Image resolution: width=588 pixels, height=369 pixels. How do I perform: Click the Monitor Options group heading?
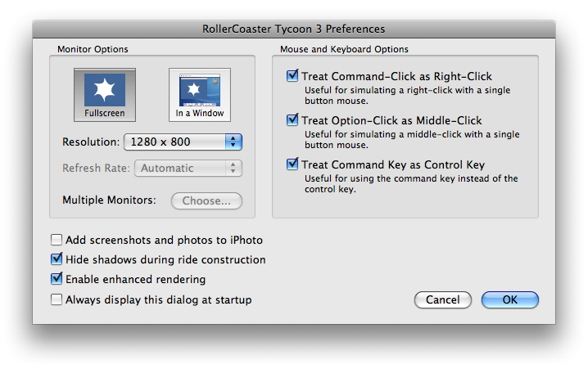coord(93,50)
